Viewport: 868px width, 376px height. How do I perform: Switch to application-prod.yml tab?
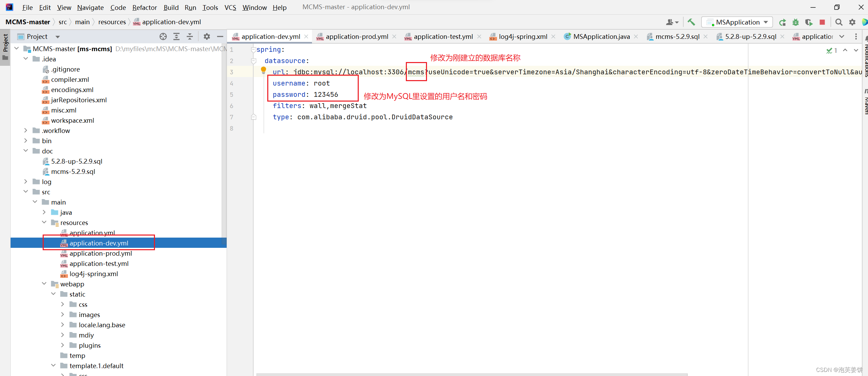(x=357, y=36)
